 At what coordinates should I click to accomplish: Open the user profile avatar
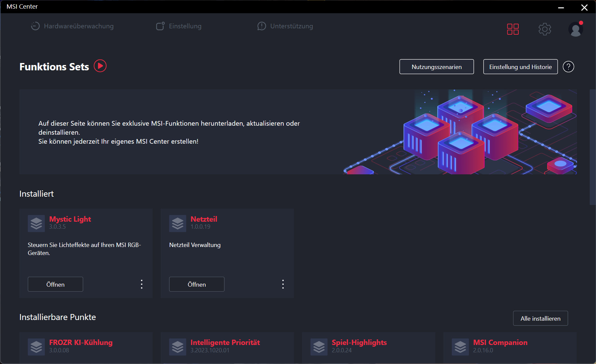tap(576, 29)
